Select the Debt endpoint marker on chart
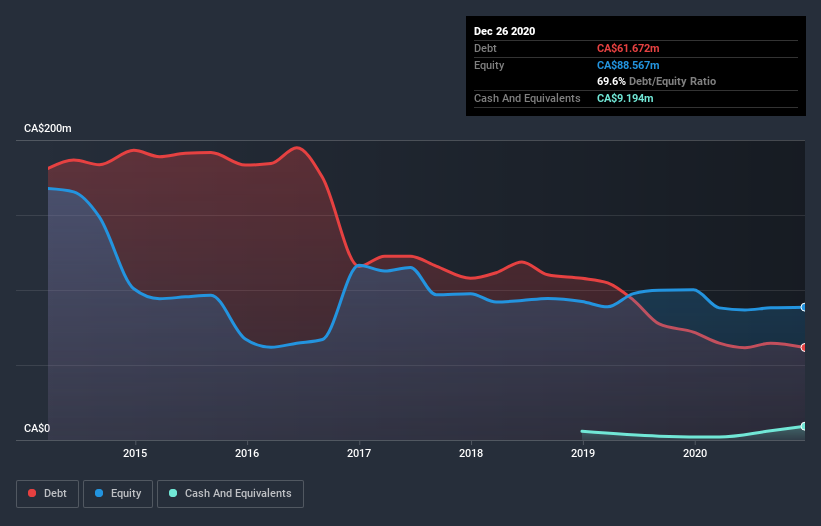Screen dimensions: 821x526 [x=804, y=348]
